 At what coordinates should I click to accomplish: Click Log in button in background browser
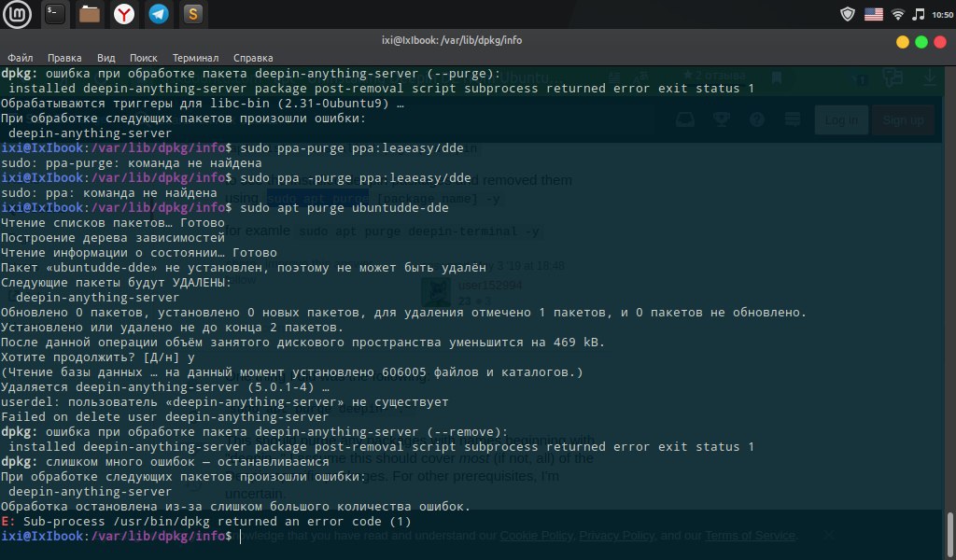tap(841, 120)
